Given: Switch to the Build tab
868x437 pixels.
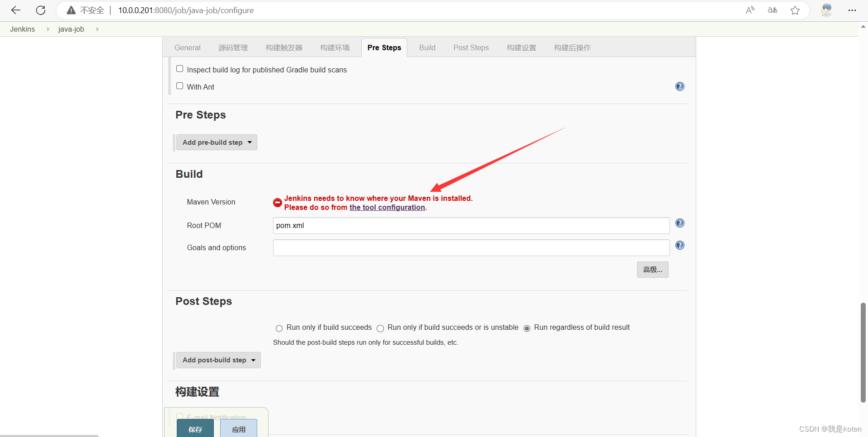Looking at the screenshot, I should click(x=427, y=47).
